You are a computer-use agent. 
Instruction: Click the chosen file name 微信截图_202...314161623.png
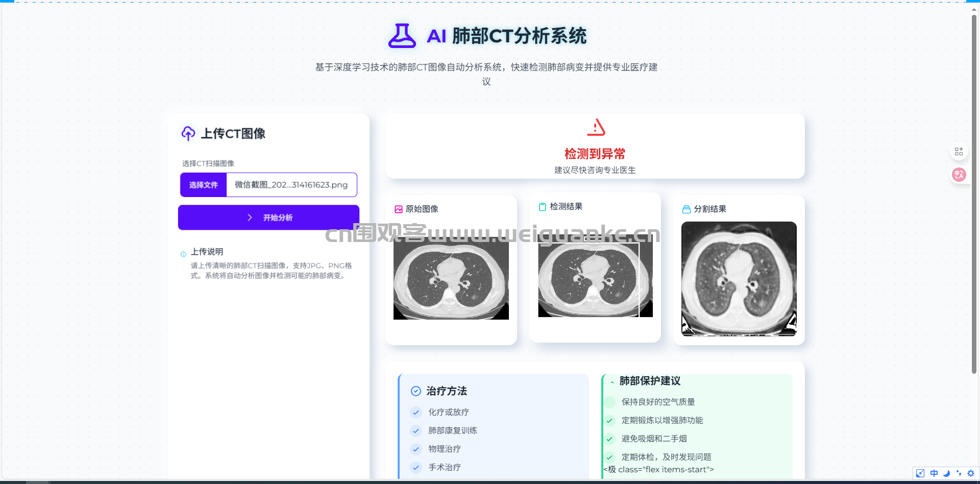[x=291, y=185]
